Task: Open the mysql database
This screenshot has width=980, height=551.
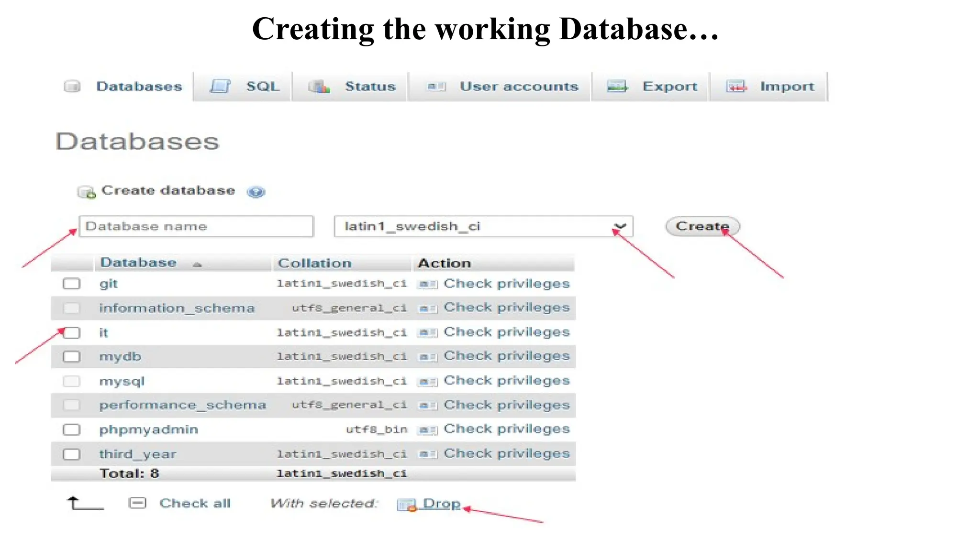Action: pyautogui.click(x=122, y=382)
